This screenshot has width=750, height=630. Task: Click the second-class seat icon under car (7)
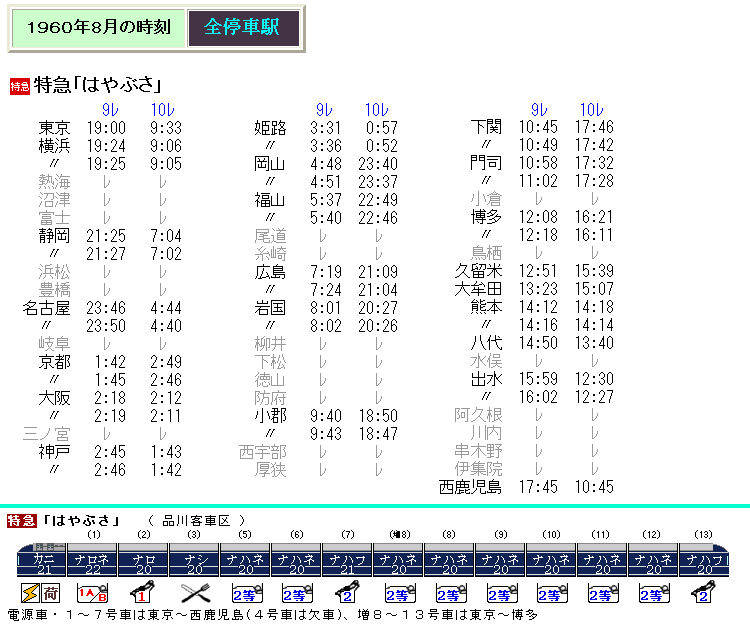click(347, 592)
